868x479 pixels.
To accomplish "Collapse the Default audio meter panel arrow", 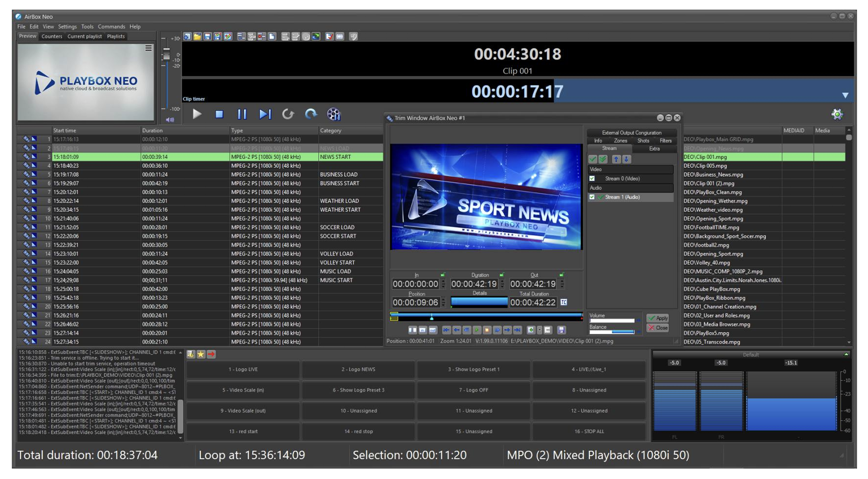I will pyautogui.click(x=846, y=354).
